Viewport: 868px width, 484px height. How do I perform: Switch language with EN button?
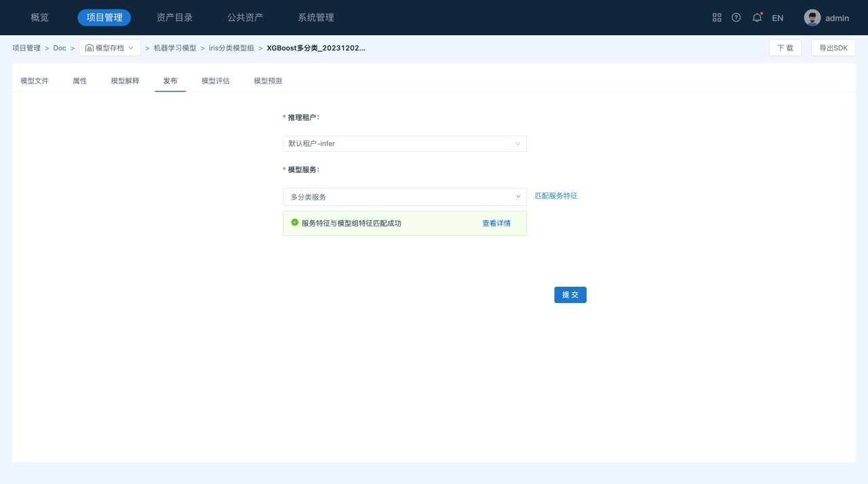pyautogui.click(x=778, y=18)
